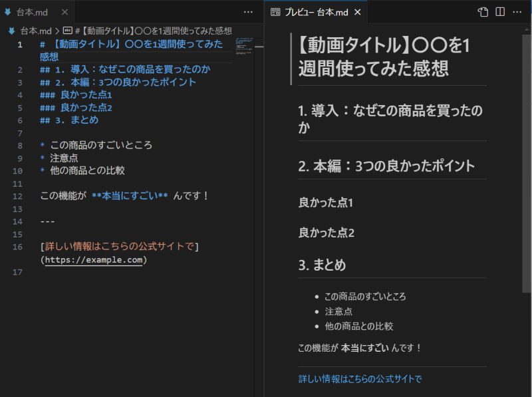The width and height of the screenshot is (532, 397).
Task: Open the 【動画タイトル】 breadcrumb symbol dropdown
Action: (153, 31)
